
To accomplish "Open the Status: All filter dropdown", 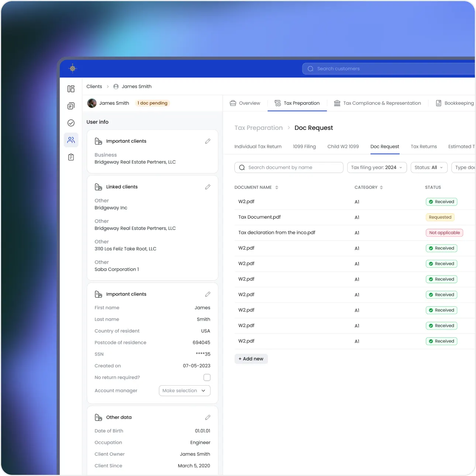I will (x=429, y=167).
